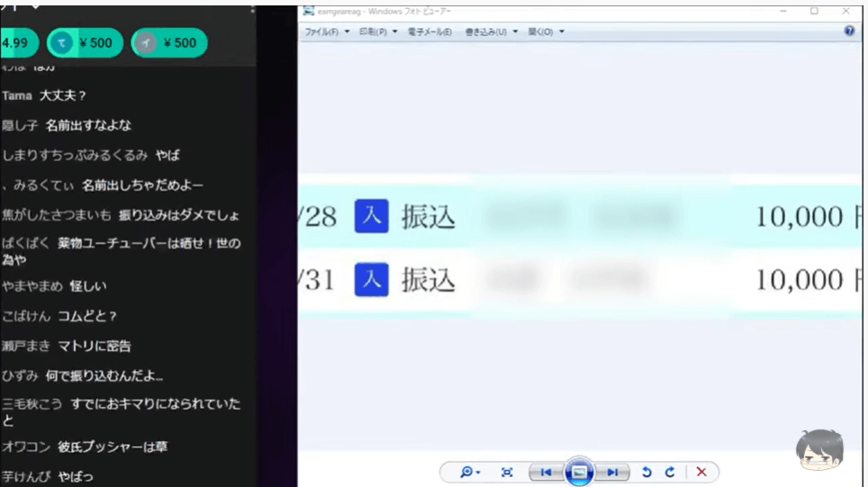Rotate image counterclockwise
868x487 pixels.
[646, 472]
